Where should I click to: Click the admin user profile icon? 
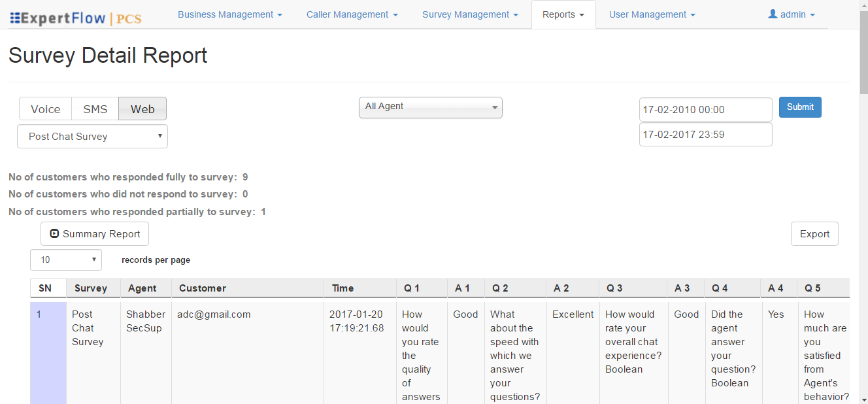click(773, 14)
